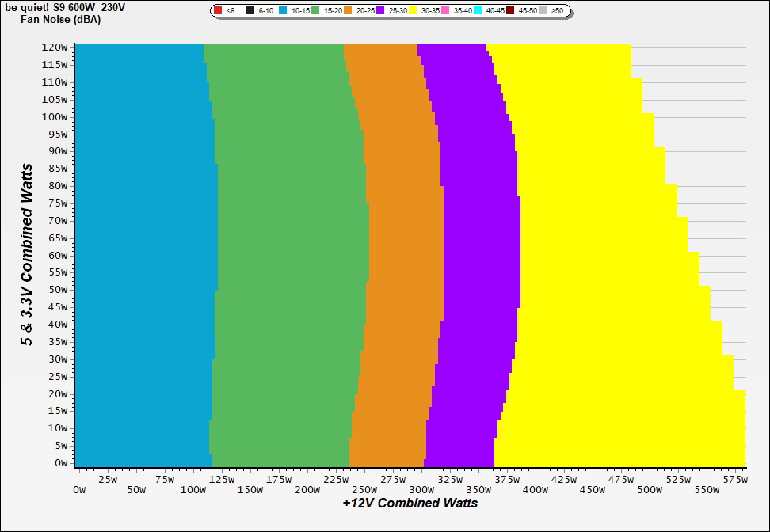The image size is (770, 532).
Task: Click the purple 25-30 dBA chart region
Action: 479,253
